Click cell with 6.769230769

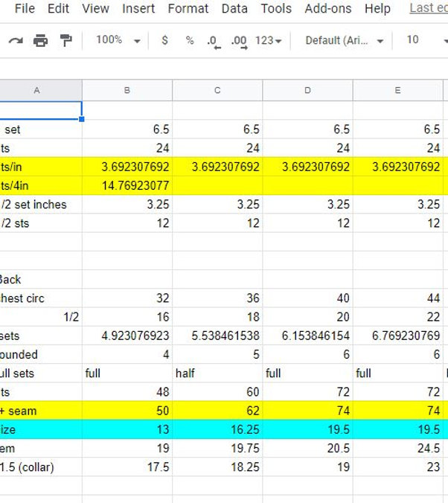(397, 336)
